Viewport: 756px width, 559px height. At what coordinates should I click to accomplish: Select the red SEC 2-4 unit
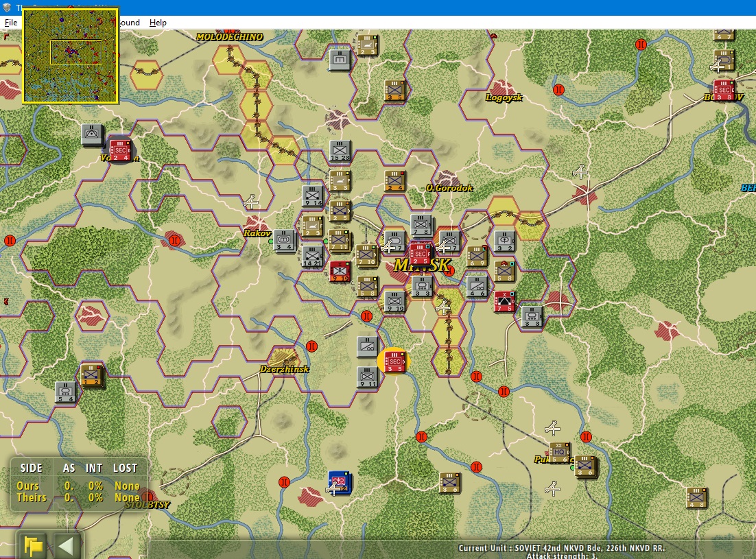point(120,150)
